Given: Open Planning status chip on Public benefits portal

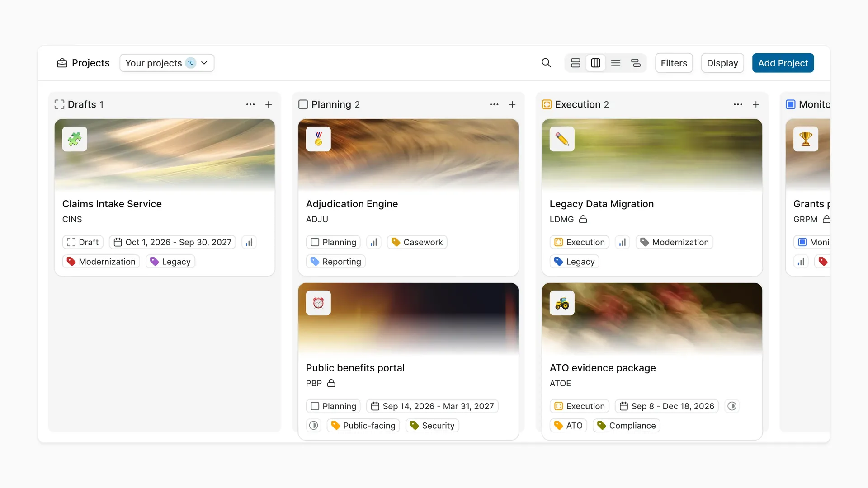Looking at the screenshot, I should 333,406.
